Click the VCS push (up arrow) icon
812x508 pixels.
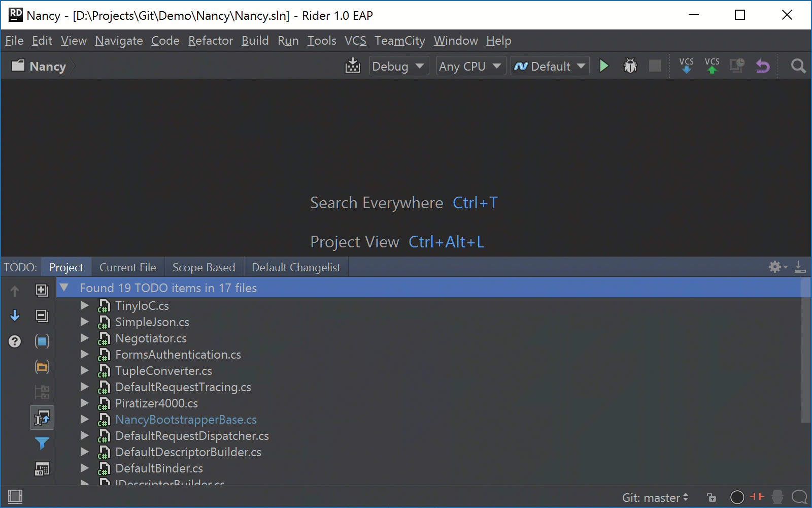pyautogui.click(x=712, y=66)
